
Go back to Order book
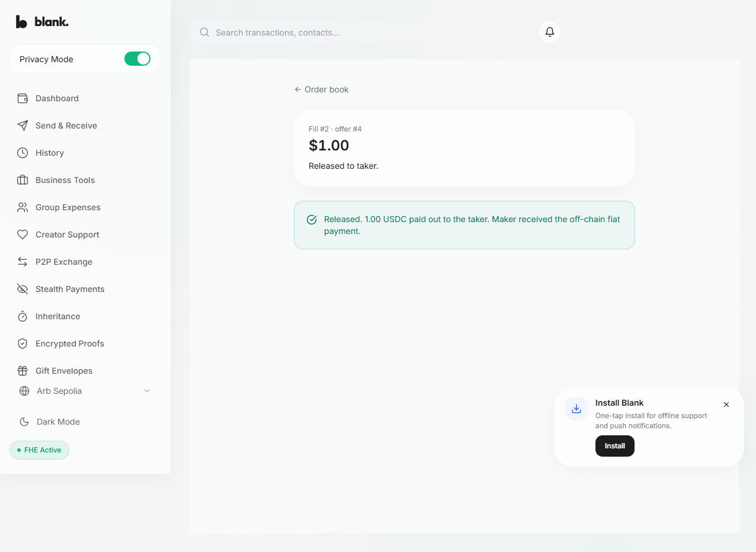[322, 89]
